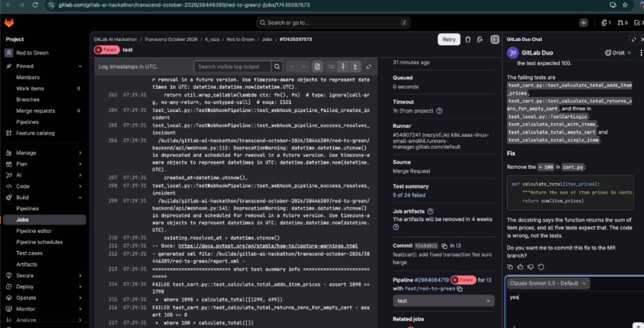Click browser reload button
644x328 pixels.
35,5
